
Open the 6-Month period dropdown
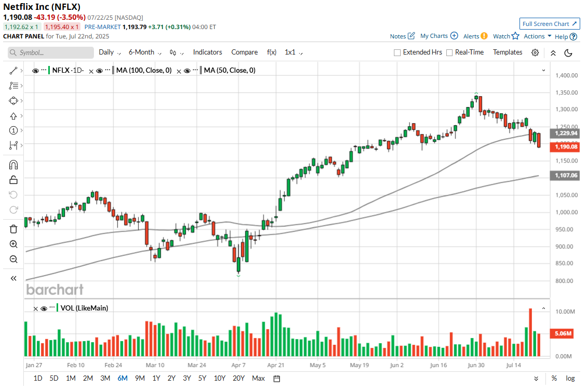coord(145,52)
